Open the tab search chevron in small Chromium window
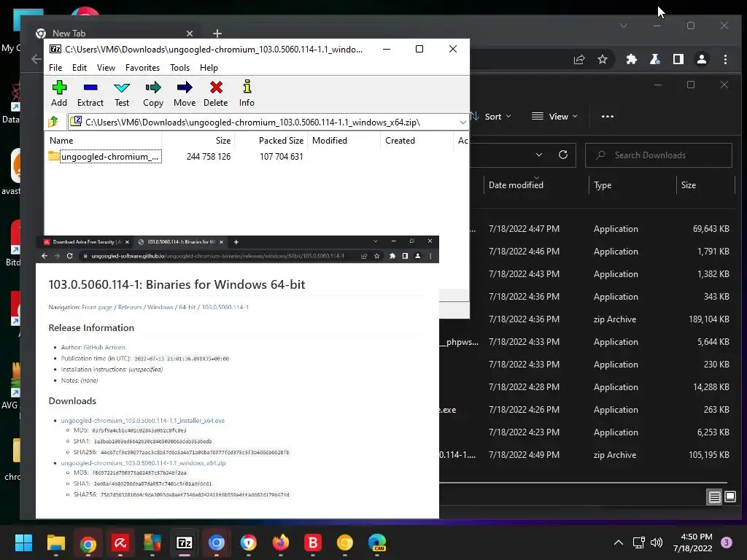Viewport: 747px width, 560px height. click(376, 241)
